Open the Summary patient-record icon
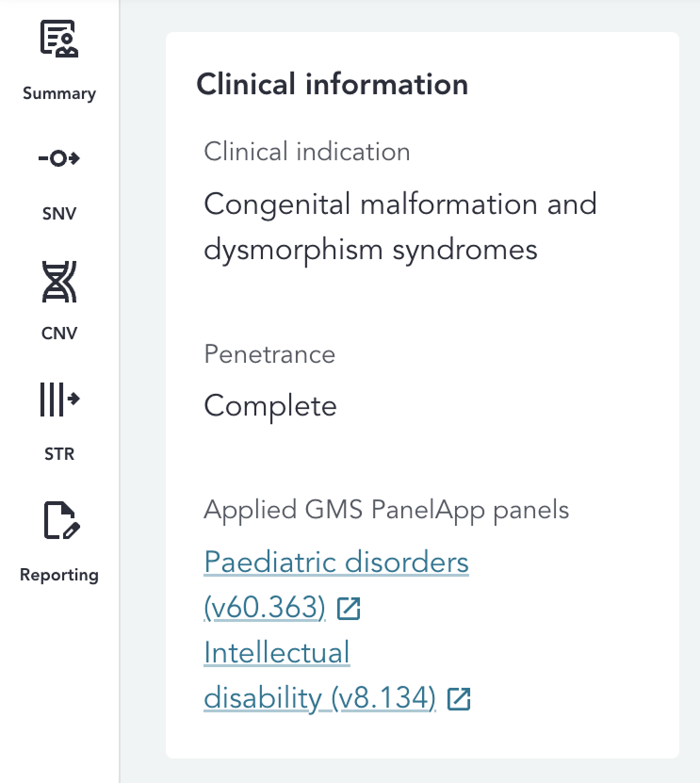The width and height of the screenshot is (700, 783). (58, 40)
